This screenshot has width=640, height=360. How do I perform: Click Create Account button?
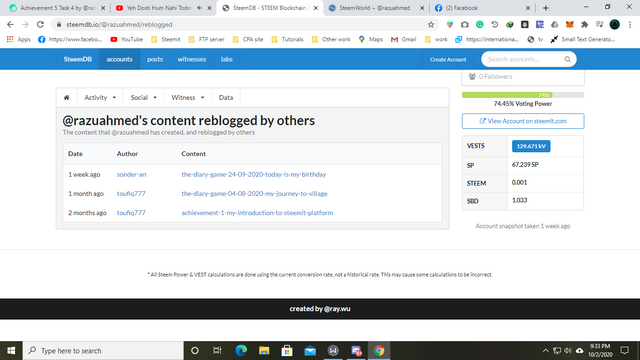(x=448, y=60)
